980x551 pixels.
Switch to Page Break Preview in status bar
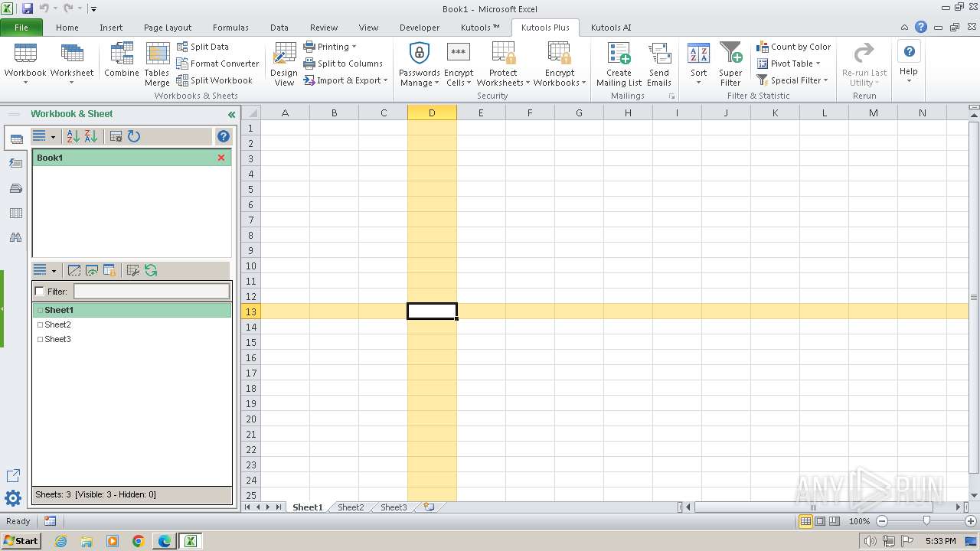click(834, 521)
